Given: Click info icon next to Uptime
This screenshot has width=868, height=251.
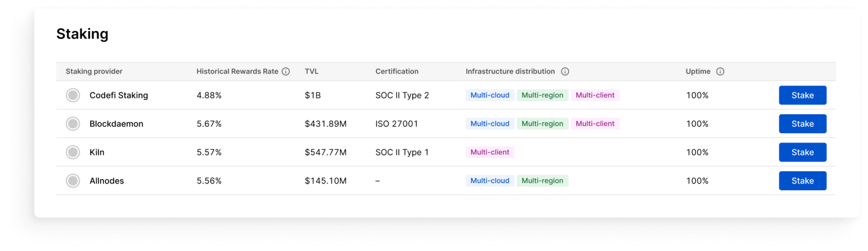Looking at the screenshot, I should pyautogui.click(x=720, y=72).
